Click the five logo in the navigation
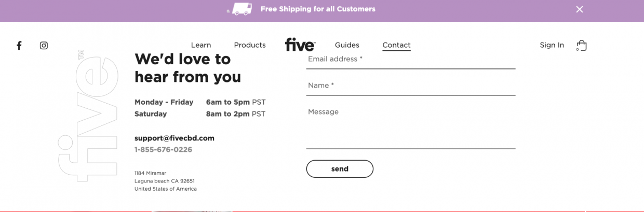644x212 pixels. pos(300,45)
